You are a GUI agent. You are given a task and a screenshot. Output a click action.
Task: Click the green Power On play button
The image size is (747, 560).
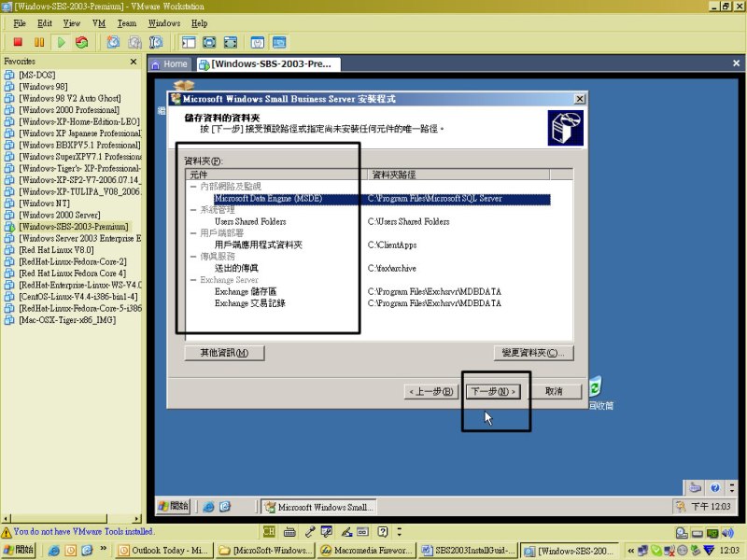[x=61, y=42]
